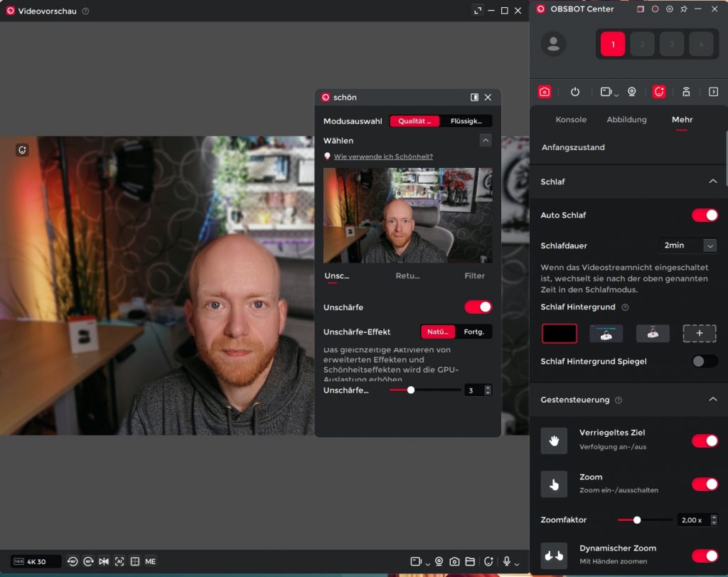The width and height of the screenshot is (728, 577).
Task: Select camera device slot 1
Action: pyautogui.click(x=613, y=44)
